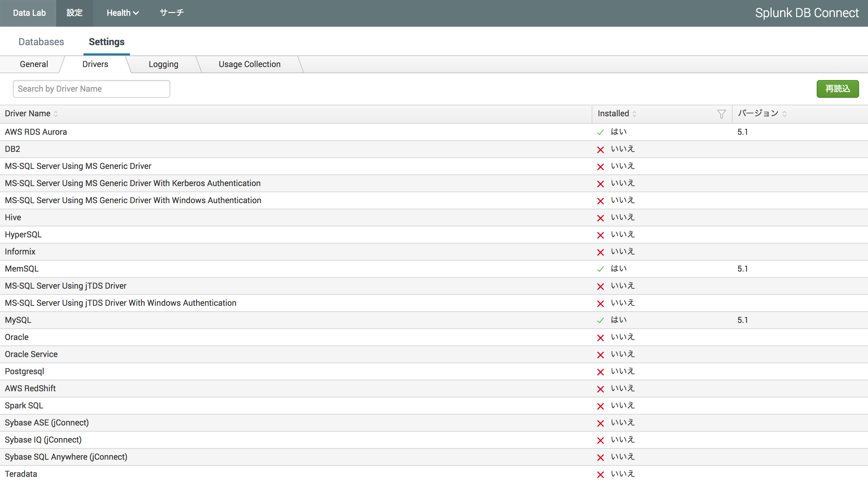Screen dimensions: 868x485
Task: Click the MySQL driver name
Action: [18, 320]
